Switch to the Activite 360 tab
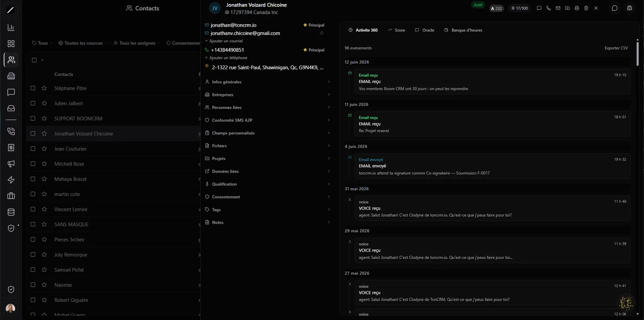Viewport: 644px width, 320px height. (x=363, y=30)
